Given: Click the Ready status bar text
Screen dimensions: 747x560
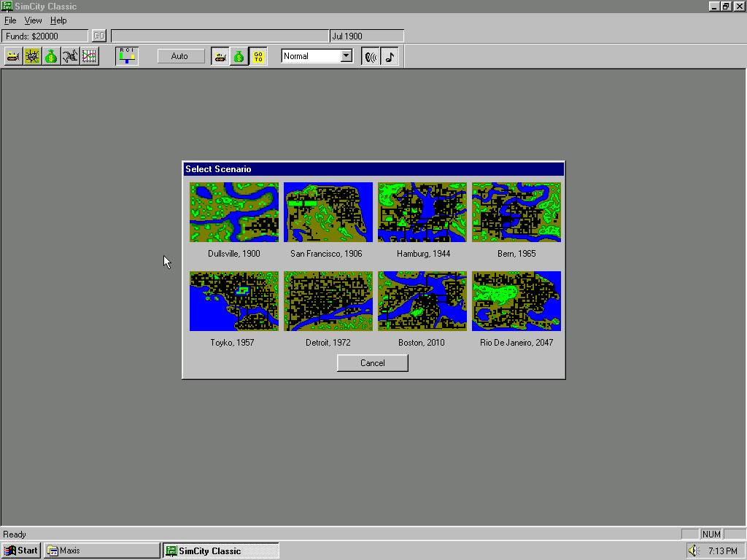Looking at the screenshot, I should coord(15,534).
